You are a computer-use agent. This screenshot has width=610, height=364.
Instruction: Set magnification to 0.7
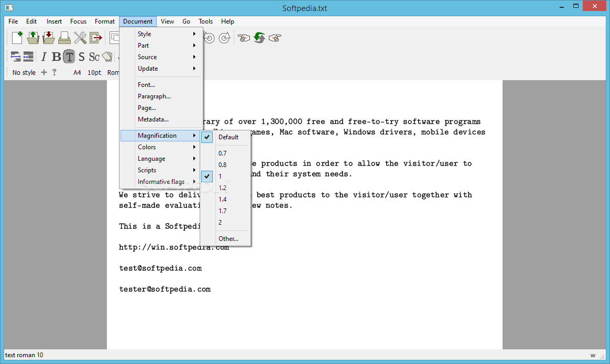[226, 153]
